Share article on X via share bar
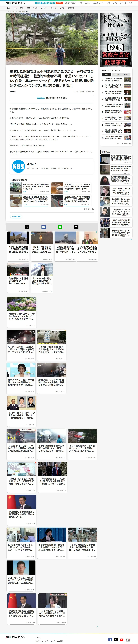The width and height of the screenshot is (138, 644). [x=27, y=227]
